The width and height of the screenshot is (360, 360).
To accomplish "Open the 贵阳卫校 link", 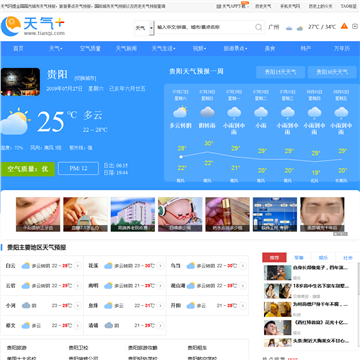I will 79,348.
